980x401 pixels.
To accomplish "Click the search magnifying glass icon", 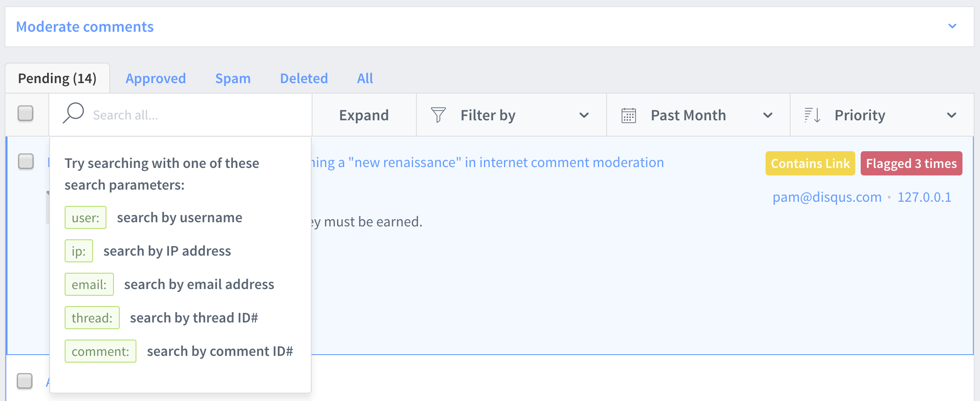I will click(73, 114).
